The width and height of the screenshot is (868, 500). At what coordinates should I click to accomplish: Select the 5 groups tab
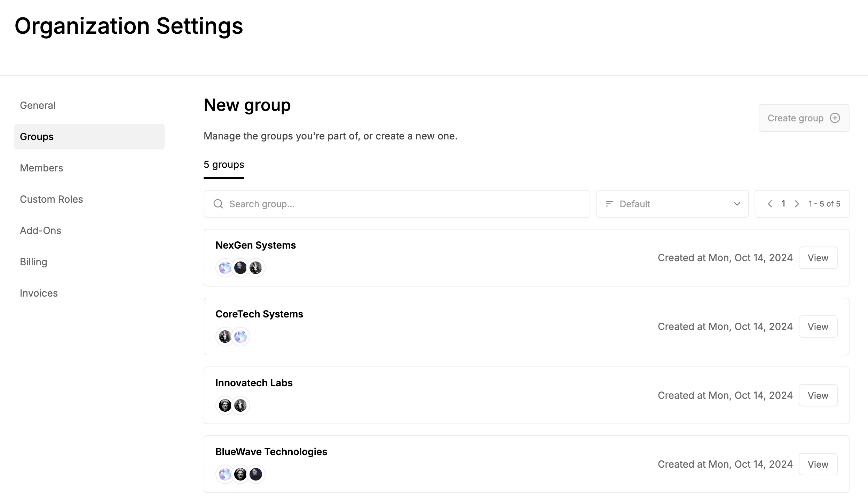point(224,165)
